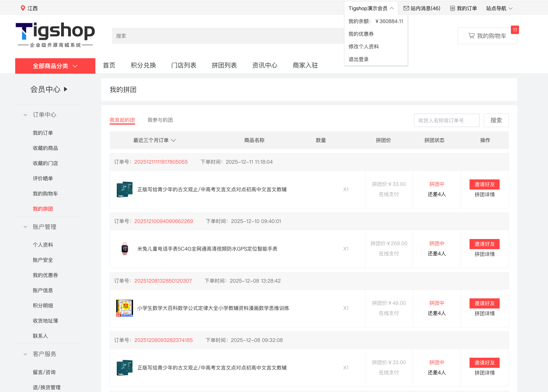Viewport: 548px width, 392px height.
Task: Open the cart item count badge
Action: (x=515, y=30)
